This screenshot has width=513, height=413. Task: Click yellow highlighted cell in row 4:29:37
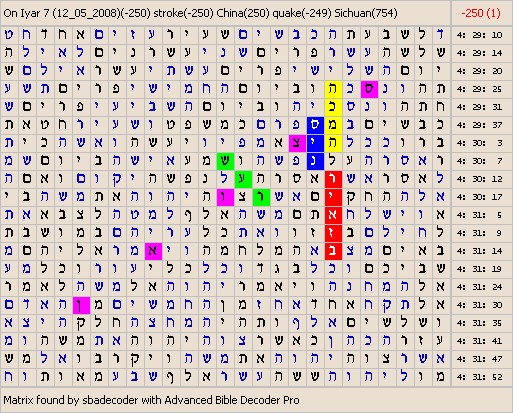click(333, 125)
